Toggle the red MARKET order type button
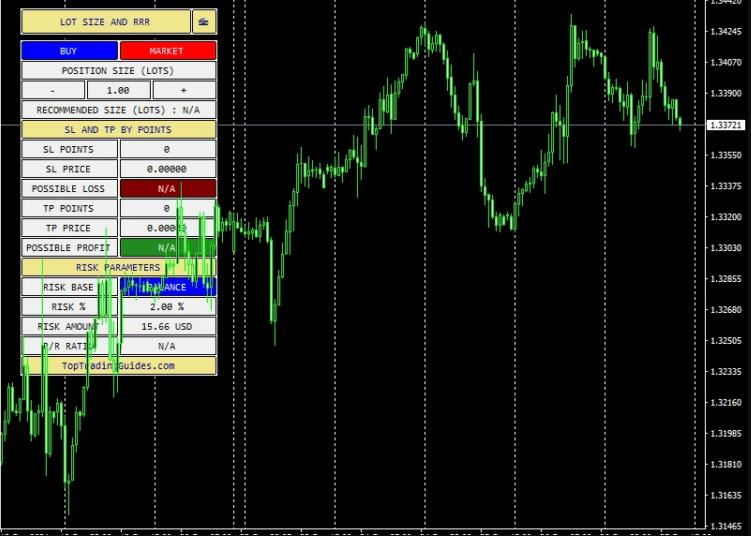The width and height of the screenshot is (751, 536). click(168, 51)
